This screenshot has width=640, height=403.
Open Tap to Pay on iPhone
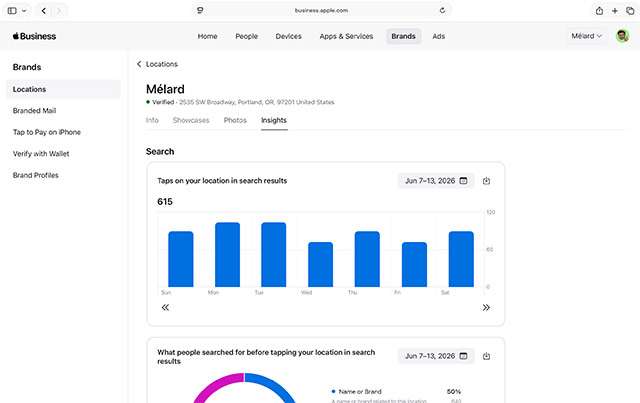[x=47, y=132]
